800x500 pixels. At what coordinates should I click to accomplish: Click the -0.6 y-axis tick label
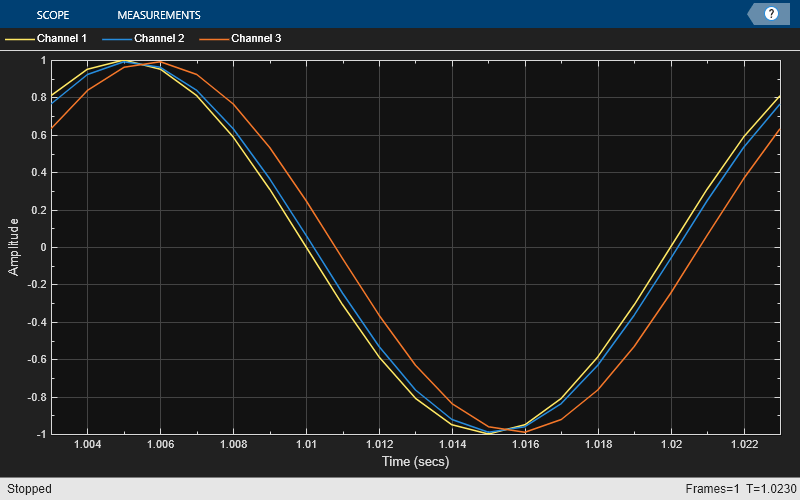pos(36,359)
